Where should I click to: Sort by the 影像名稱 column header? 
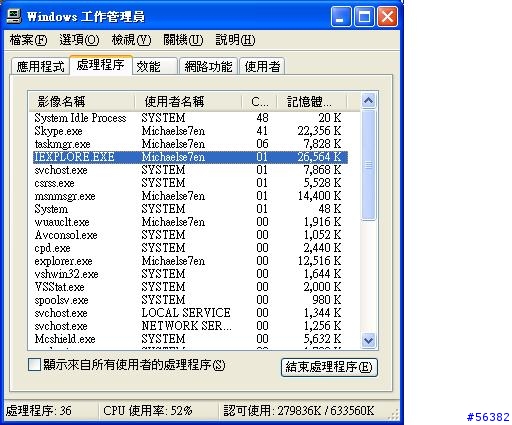coord(82,102)
